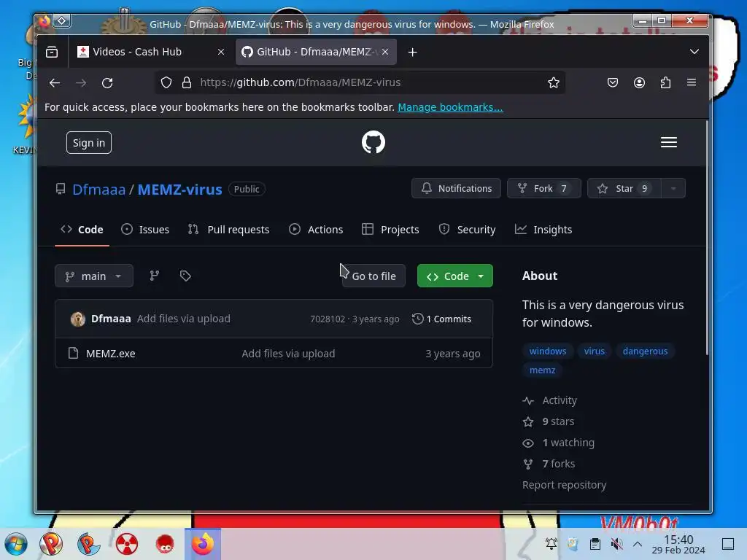Open a new tab with plus
This screenshot has height=560, width=747.
coord(413,52)
